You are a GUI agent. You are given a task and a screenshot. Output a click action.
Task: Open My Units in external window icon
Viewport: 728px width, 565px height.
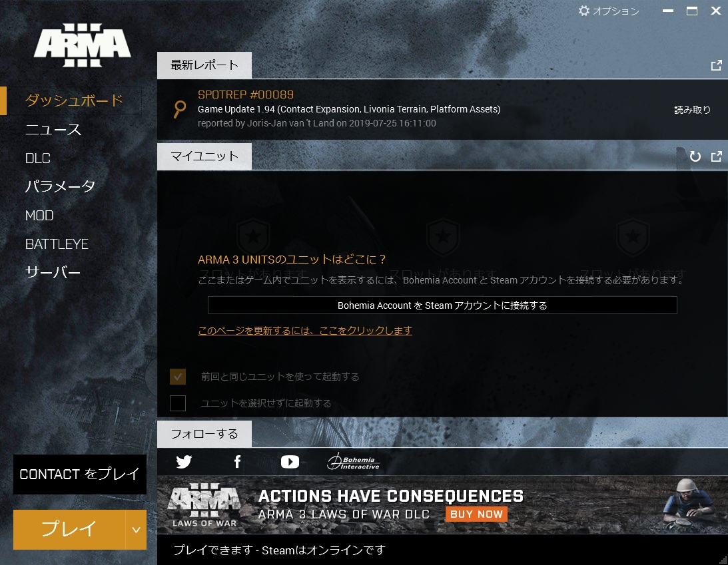(717, 157)
